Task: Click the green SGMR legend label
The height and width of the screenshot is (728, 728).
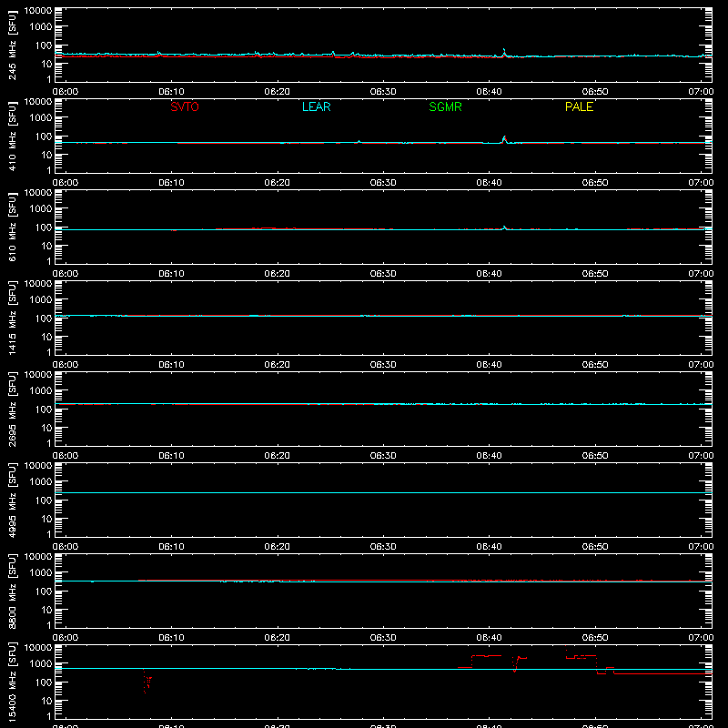Action: [445, 106]
